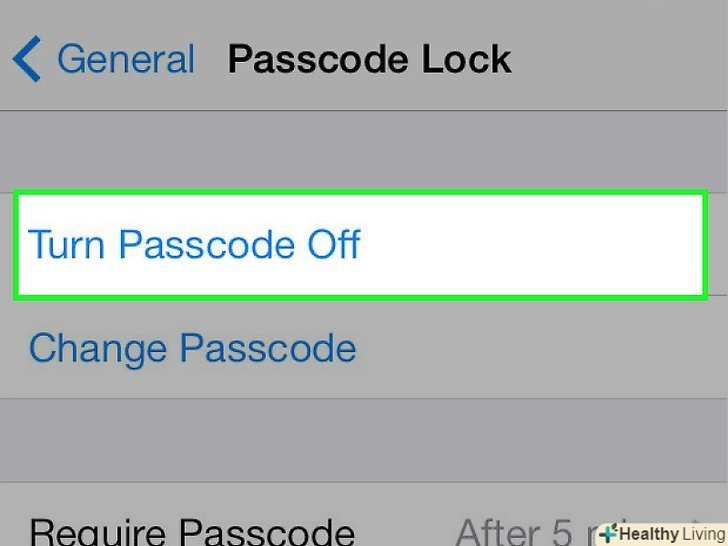Viewport: 728px width, 546px height.
Task: Select Turn Passcode Off
Action: tap(194, 245)
